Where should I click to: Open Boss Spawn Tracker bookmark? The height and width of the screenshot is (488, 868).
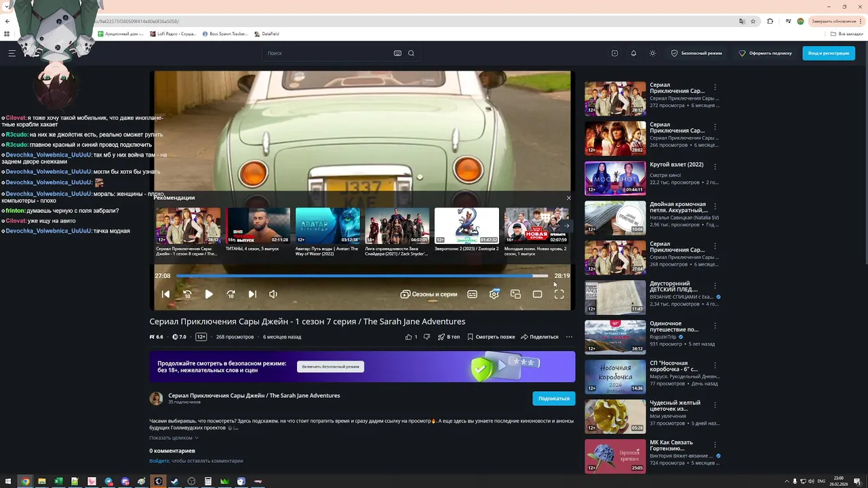click(x=225, y=34)
